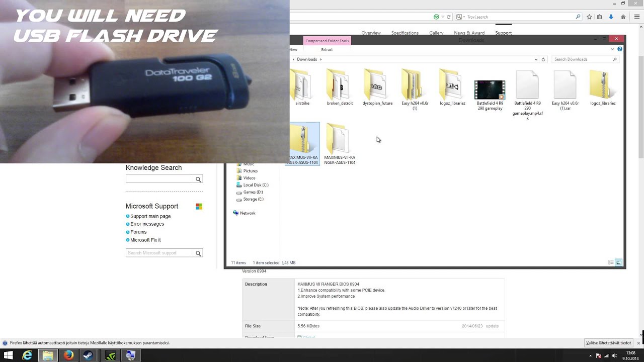Open the Specifications tab
This screenshot has height=362, width=644.
(405, 33)
